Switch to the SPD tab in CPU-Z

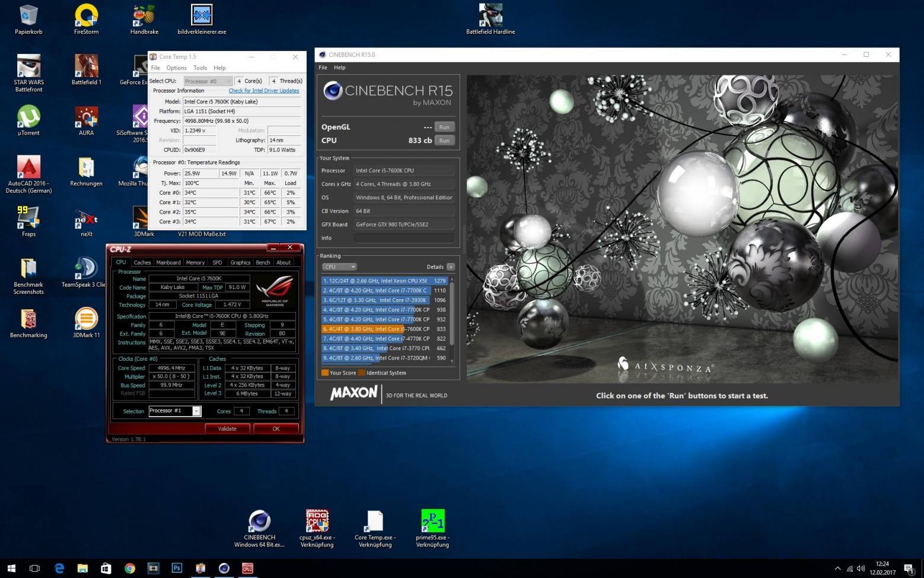pos(217,262)
